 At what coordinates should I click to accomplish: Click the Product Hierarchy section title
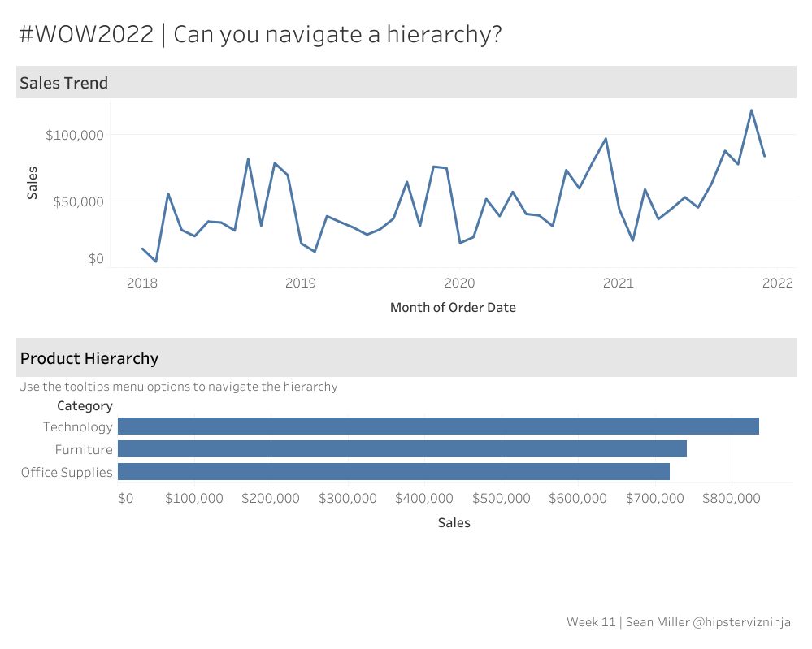pyautogui.click(x=89, y=358)
